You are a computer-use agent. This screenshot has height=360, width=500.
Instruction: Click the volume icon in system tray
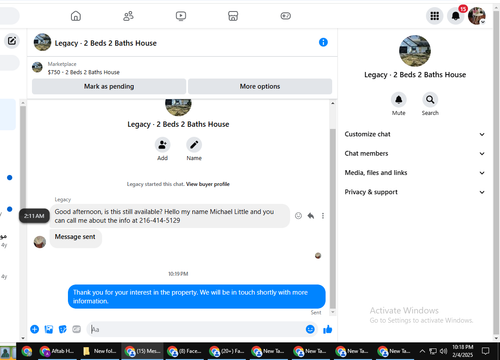pos(443,351)
